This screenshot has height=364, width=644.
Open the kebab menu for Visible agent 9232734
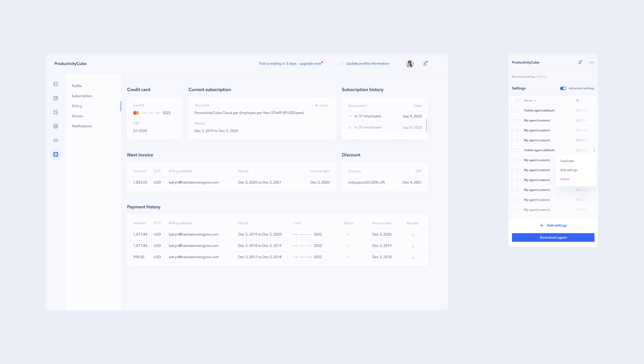point(594,111)
